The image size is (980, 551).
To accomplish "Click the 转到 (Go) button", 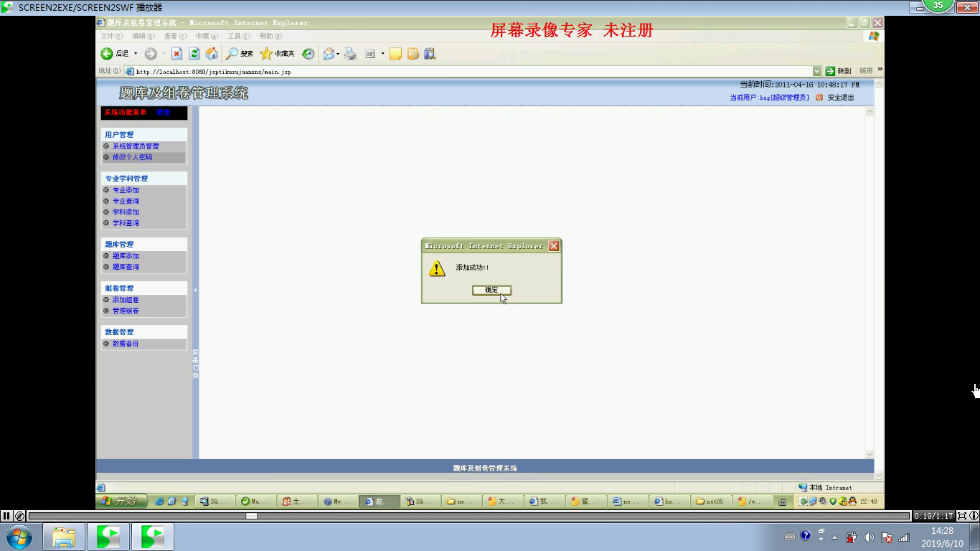I will pyautogui.click(x=838, y=71).
